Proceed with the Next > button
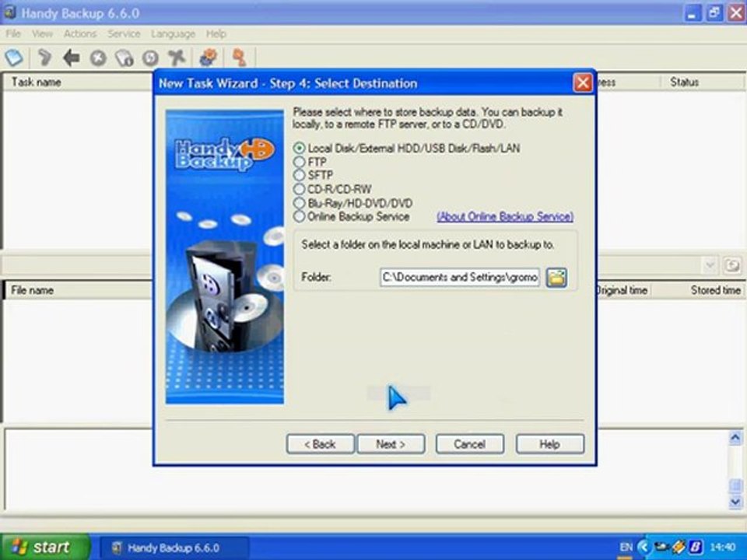Viewport: 747px width, 560px height. tap(391, 444)
